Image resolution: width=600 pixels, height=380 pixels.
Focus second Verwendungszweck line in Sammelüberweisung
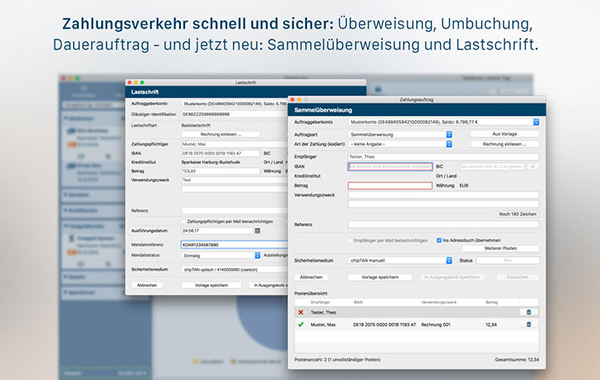pyautogui.click(x=443, y=204)
